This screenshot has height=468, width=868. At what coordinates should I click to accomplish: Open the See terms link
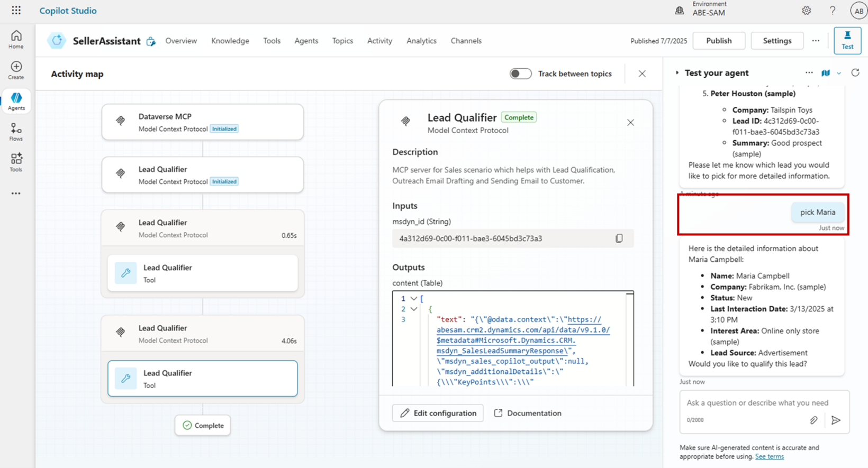coord(769,456)
